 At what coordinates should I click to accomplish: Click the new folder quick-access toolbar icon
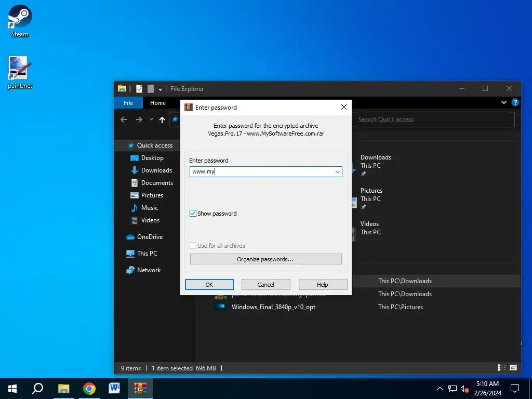151,89
